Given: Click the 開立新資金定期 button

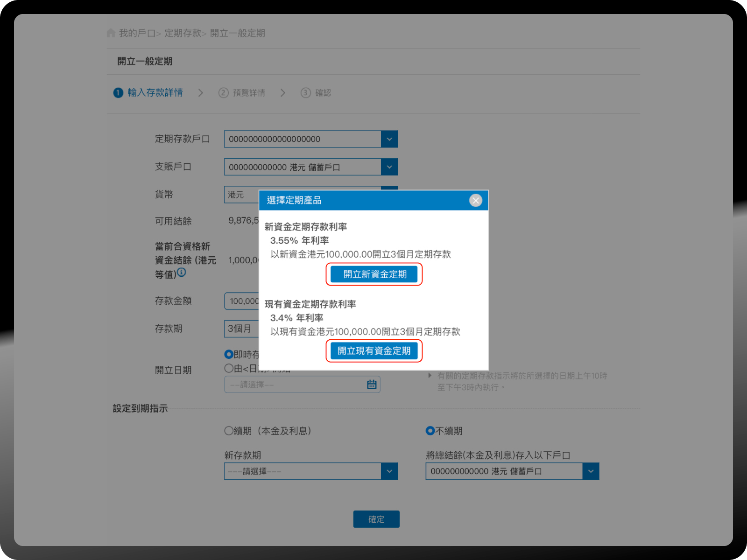Looking at the screenshot, I should pyautogui.click(x=374, y=274).
